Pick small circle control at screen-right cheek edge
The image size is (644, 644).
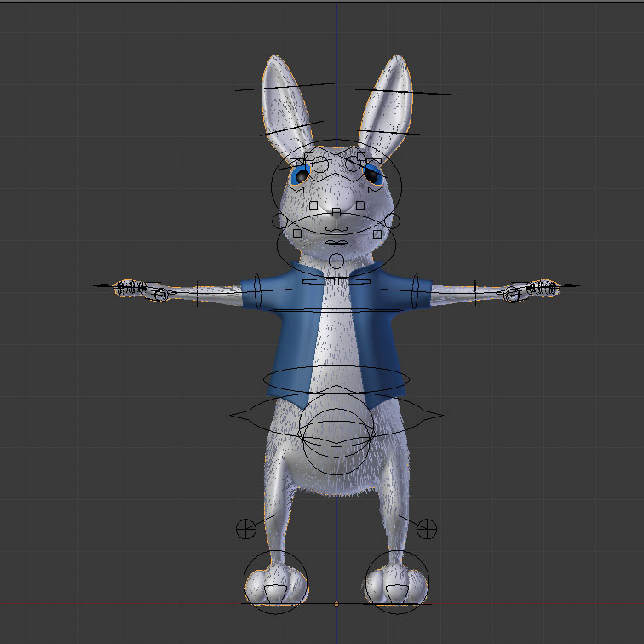pyautogui.click(x=392, y=221)
